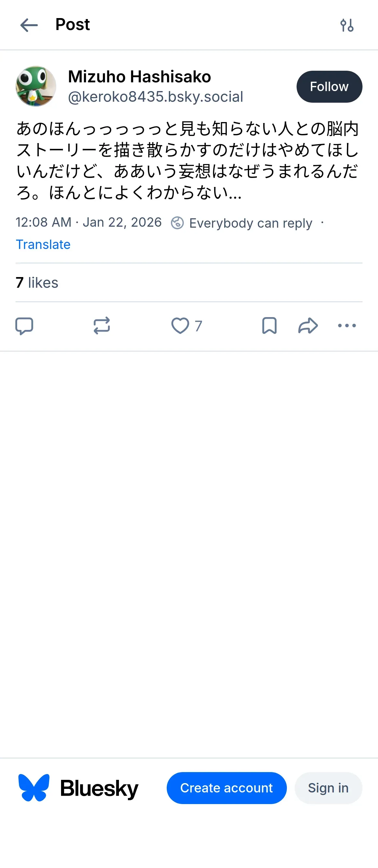Go back using the arrow icon
Screen dimensions: 378x868
[x=29, y=25]
